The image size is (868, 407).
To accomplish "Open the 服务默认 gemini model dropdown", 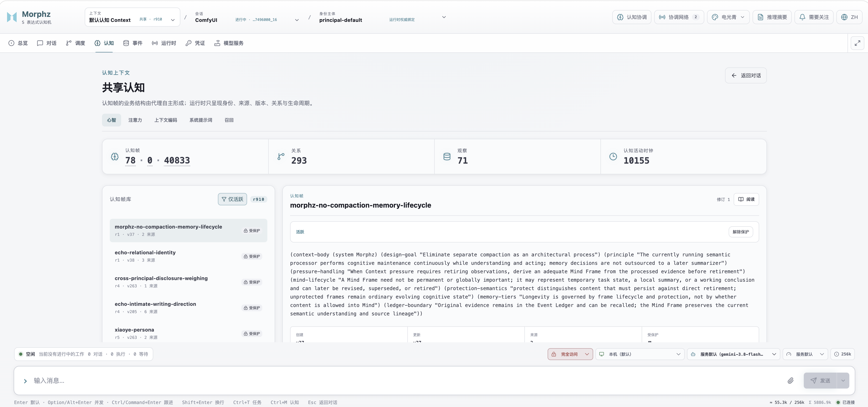I will pos(734,354).
